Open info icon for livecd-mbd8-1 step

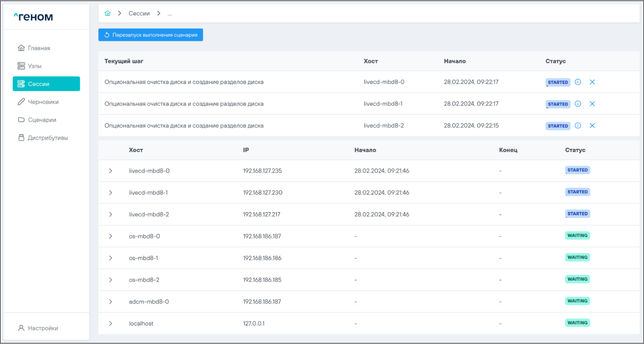click(x=578, y=104)
